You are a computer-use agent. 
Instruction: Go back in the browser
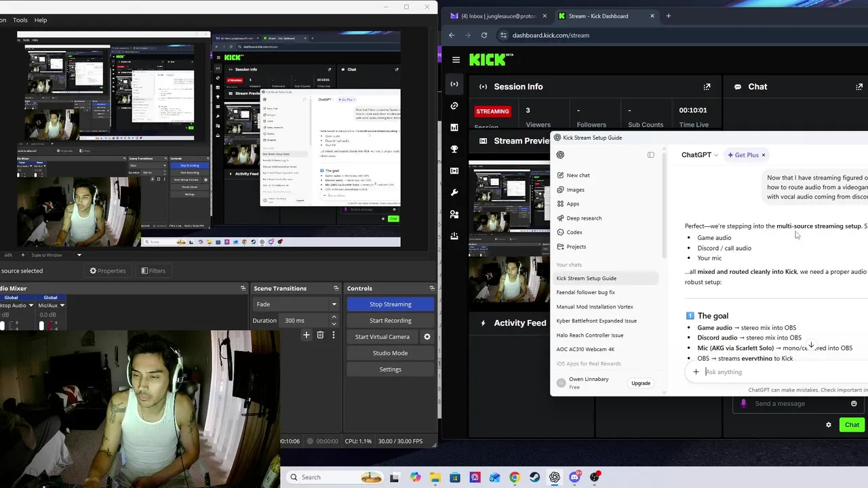pyautogui.click(x=452, y=35)
